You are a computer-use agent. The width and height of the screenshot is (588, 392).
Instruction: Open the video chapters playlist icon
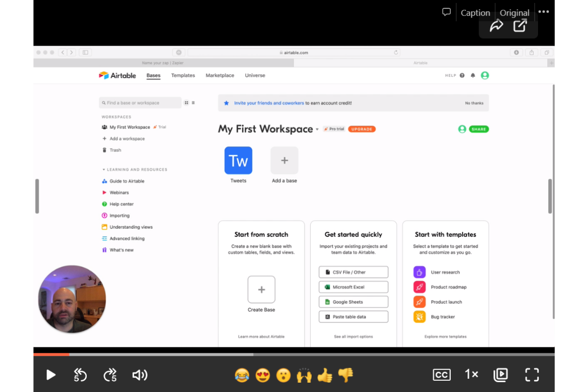[x=500, y=375]
